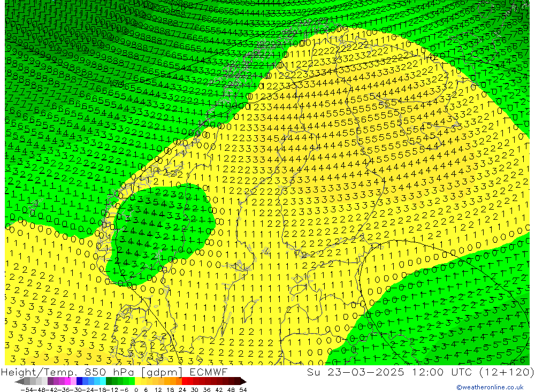
Task: Click the date Su 23-03-2025
Action: [355, 372]
